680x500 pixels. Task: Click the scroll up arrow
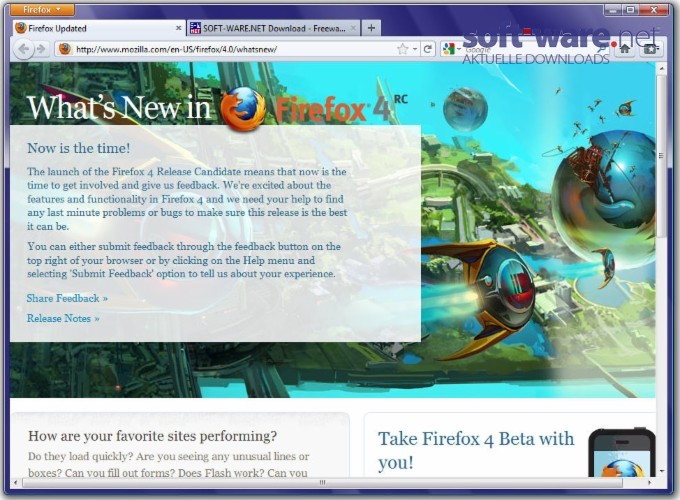pos(662,69)
